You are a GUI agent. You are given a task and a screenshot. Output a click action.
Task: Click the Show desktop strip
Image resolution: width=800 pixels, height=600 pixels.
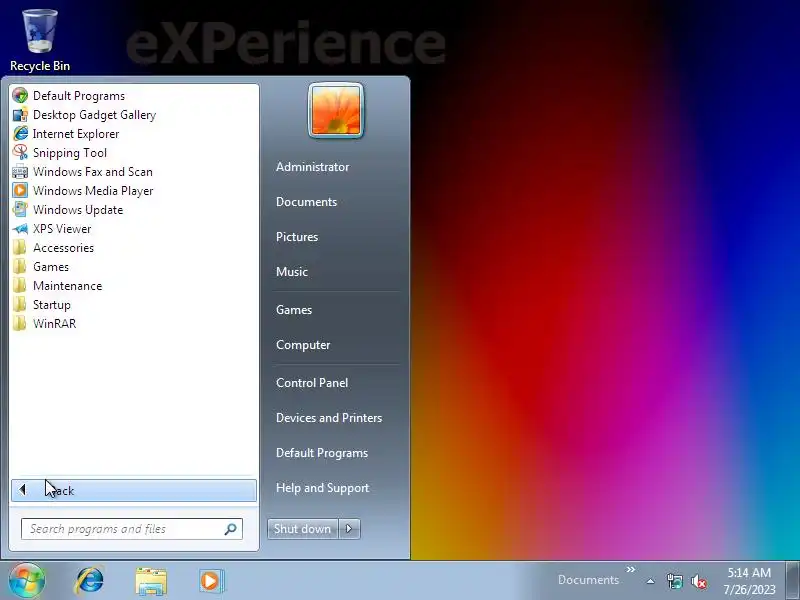pyautogui.click(x=792, y=581)
